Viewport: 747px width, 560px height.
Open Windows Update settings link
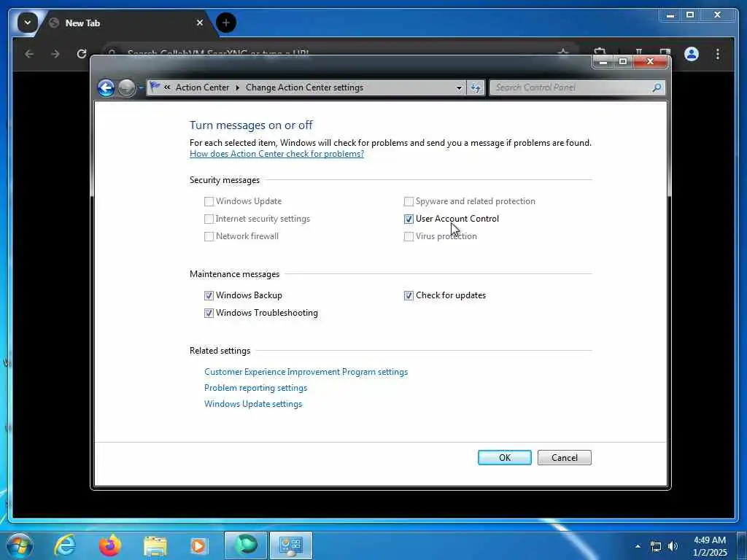click(x=253, y=404)
